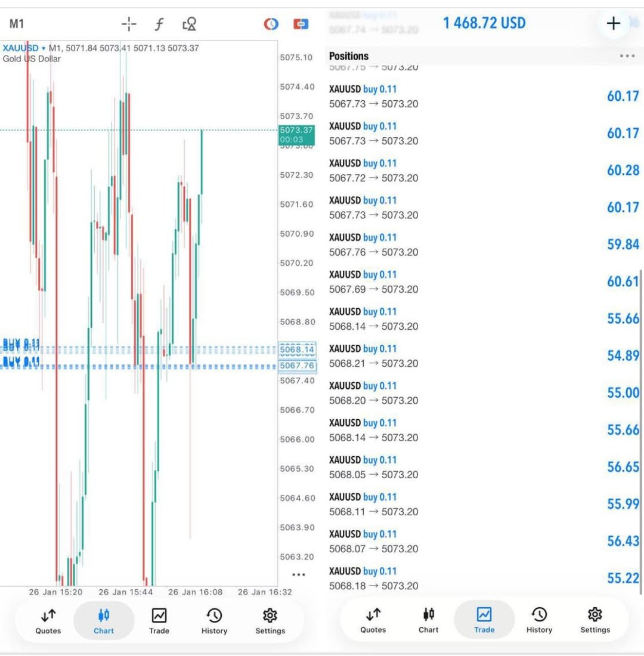Open Trade tab in the chart screen's bottom bar
The image size is (644, 656).
click(159, 621)
